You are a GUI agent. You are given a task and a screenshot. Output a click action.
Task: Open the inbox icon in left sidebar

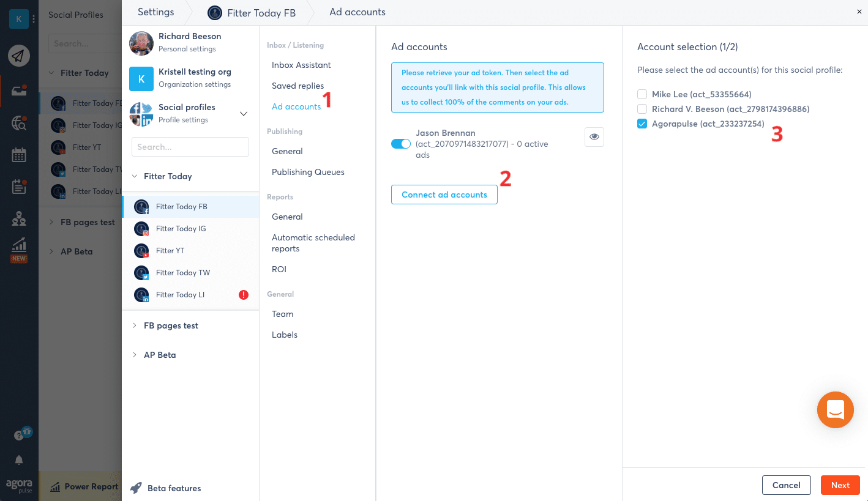tap(19, 92)
